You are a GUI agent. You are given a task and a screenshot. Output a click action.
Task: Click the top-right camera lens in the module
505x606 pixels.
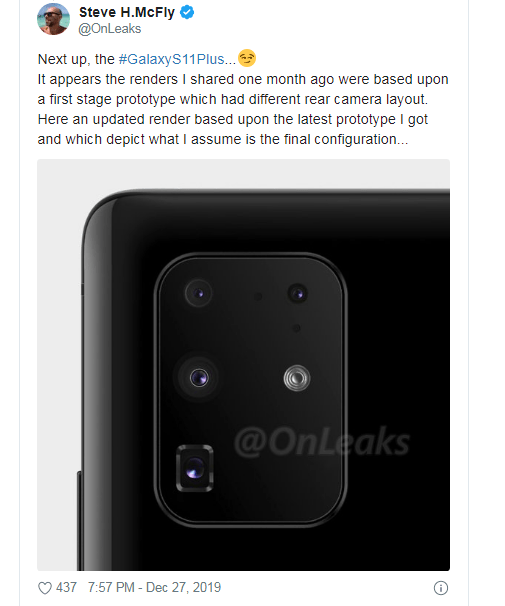(298, 294)
